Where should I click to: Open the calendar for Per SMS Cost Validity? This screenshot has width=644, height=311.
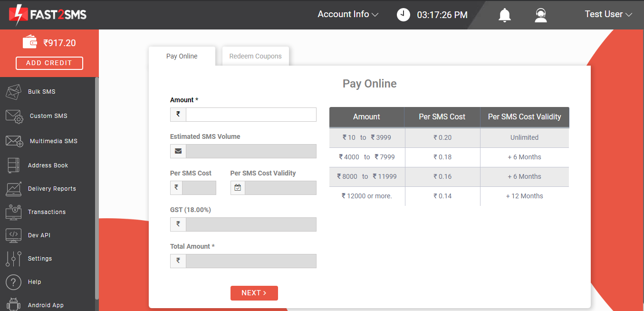tap(237, 187)
